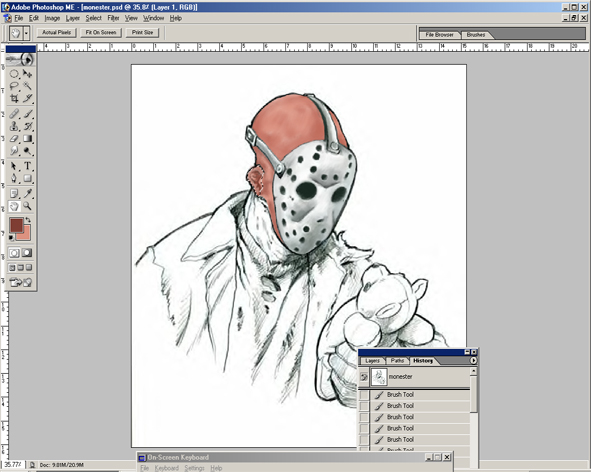Image resolution: width=591 pixels, height=472 pixels.
Task: Open the View menu
Action: 131,18
